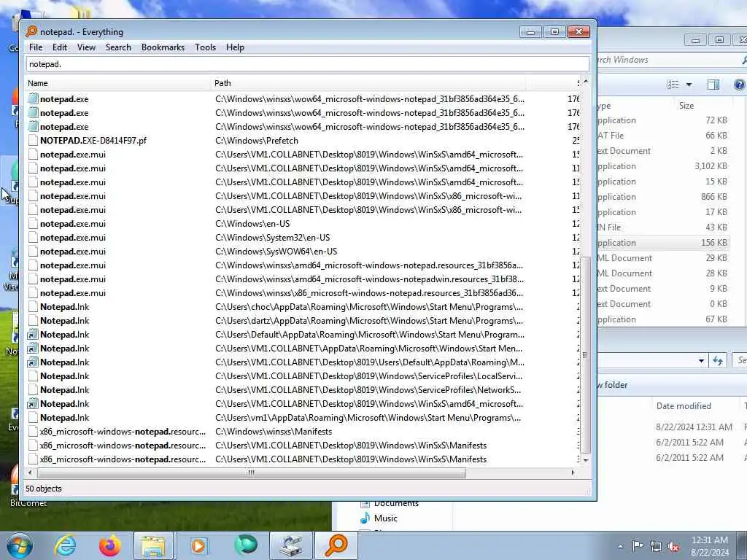Open the network transfer taskbar app
Screen dimensions: 747x560
(x=291, y=545)
